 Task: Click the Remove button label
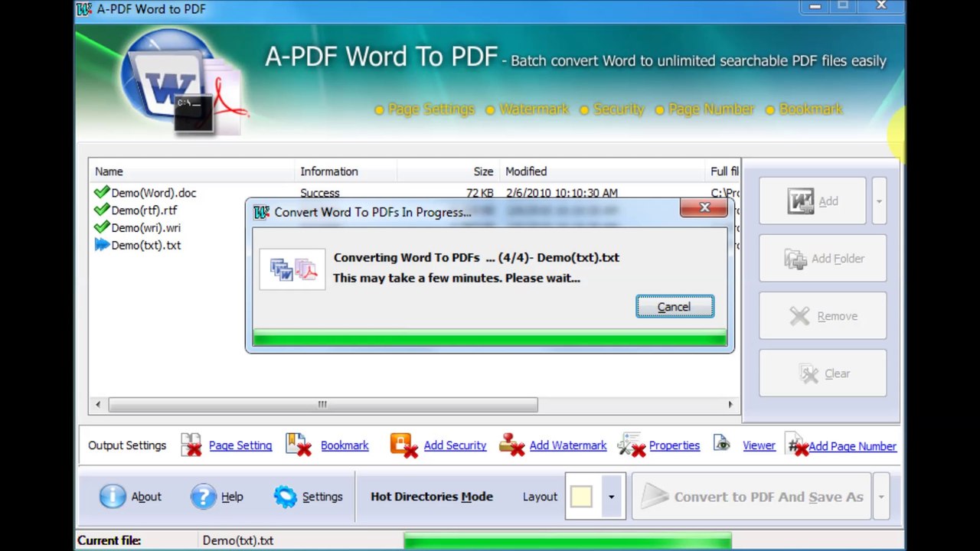838,316
